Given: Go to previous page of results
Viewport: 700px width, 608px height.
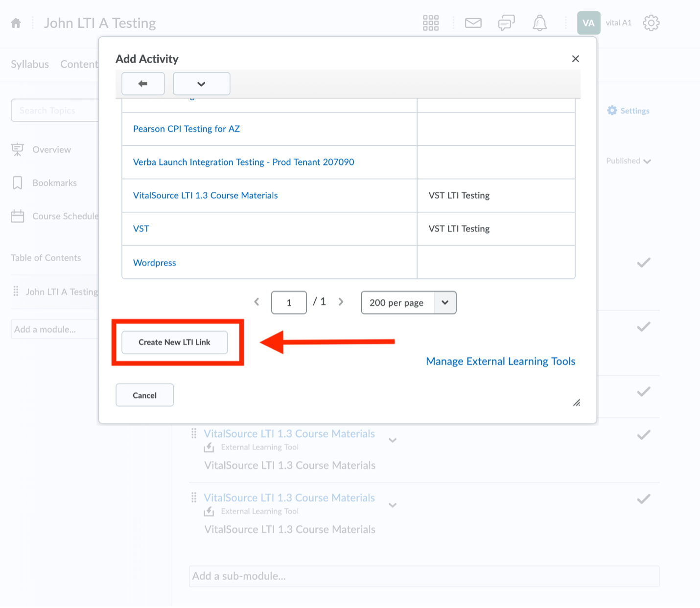Looking at the screenshot, I should point(257,302).
